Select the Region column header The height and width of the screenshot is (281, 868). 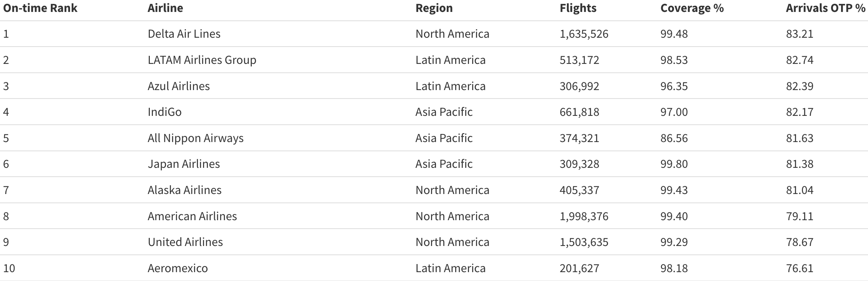pyautogui.click(x=434, y=8)
